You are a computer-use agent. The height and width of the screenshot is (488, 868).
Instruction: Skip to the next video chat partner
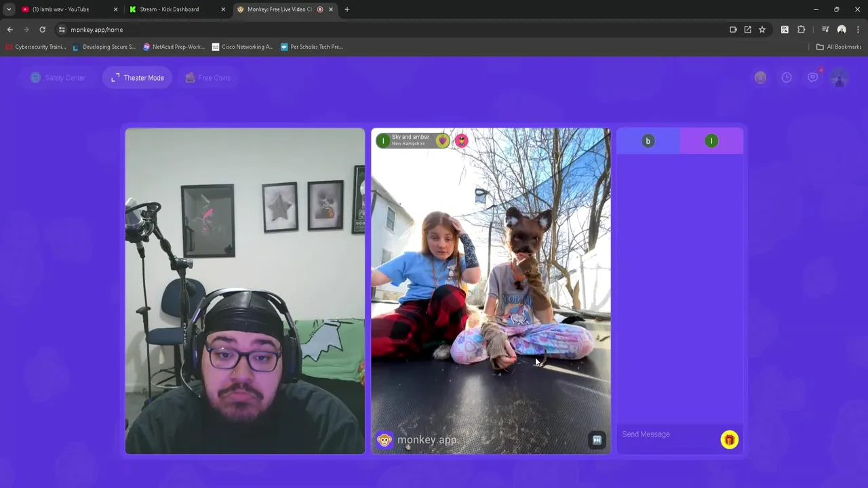pos(597,440)
